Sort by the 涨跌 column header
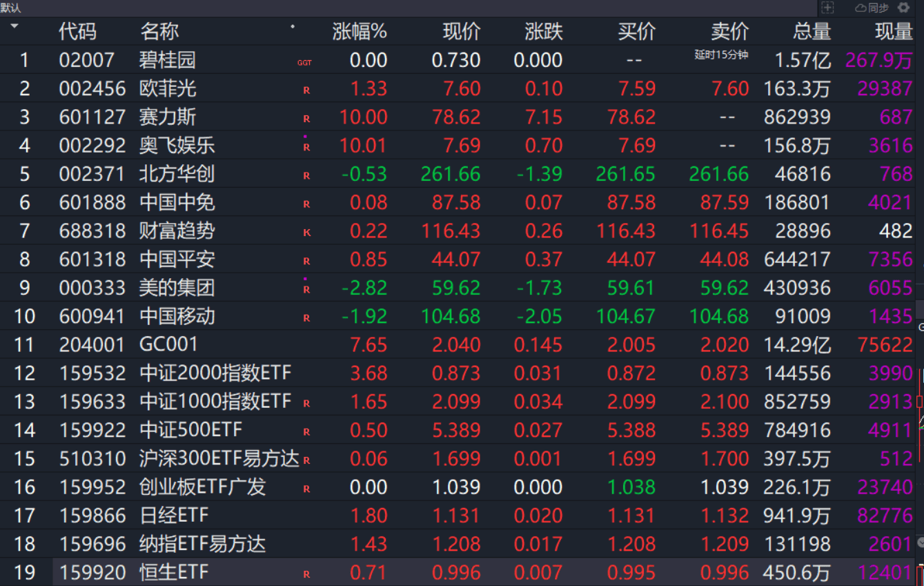Image resolution: width=924 pixels, height=586 pixels. pyautogui.click(x=544, y=32)
